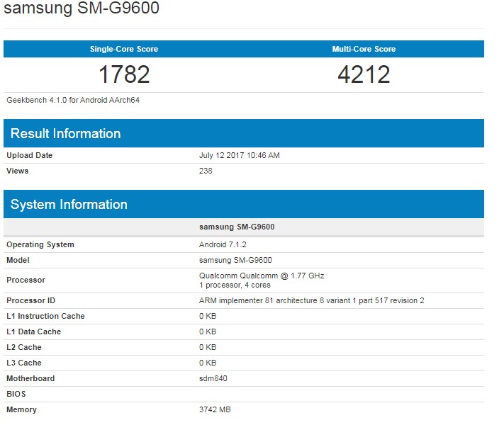Click the multi-core score value 4212
This screenshot has width=504, height=425.
364,74
